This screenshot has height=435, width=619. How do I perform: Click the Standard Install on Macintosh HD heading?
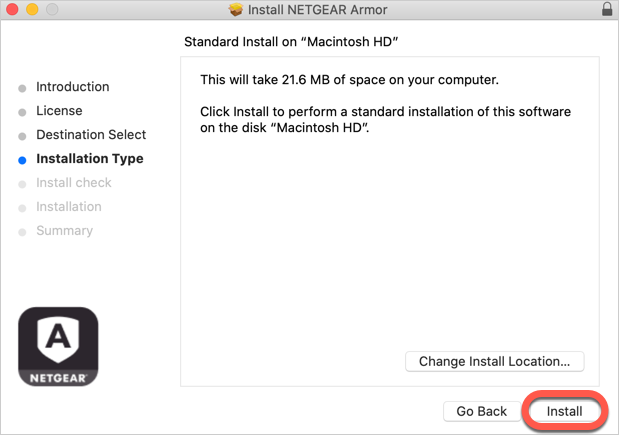pos(291,41)
